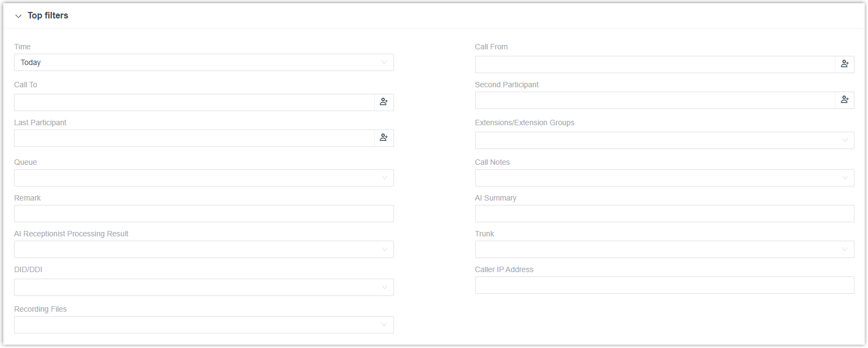The width and height of the screenshot is (868, 348).
Task: Open the DID/DDI dropdown
Action: tap(204, 287)
